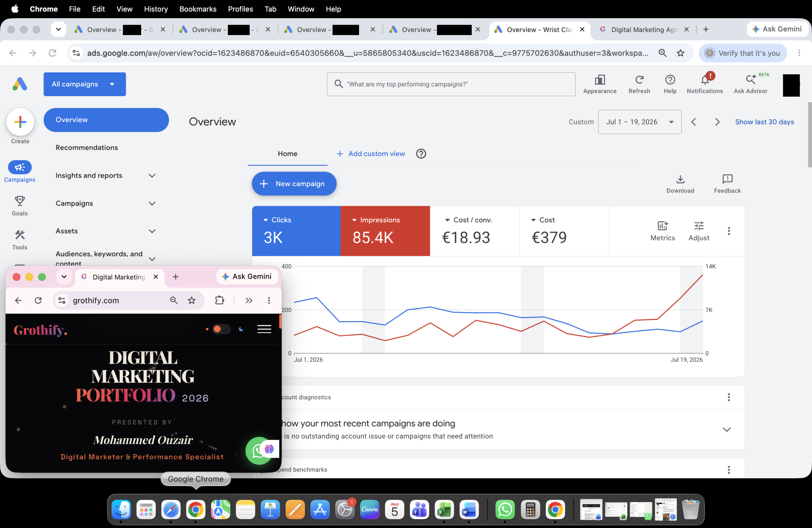Open the Jul 1 – 19, 2026 date picker
812x528 pixels.
639,122
